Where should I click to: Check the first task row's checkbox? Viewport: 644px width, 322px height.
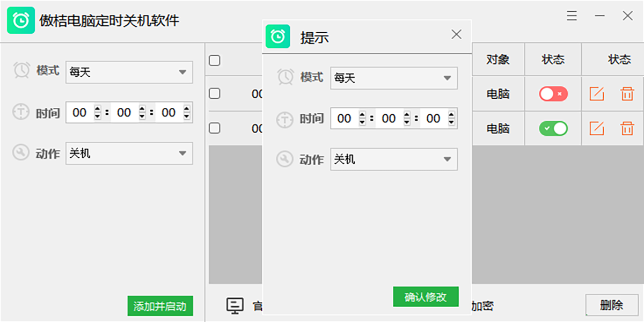coord(215,94)
